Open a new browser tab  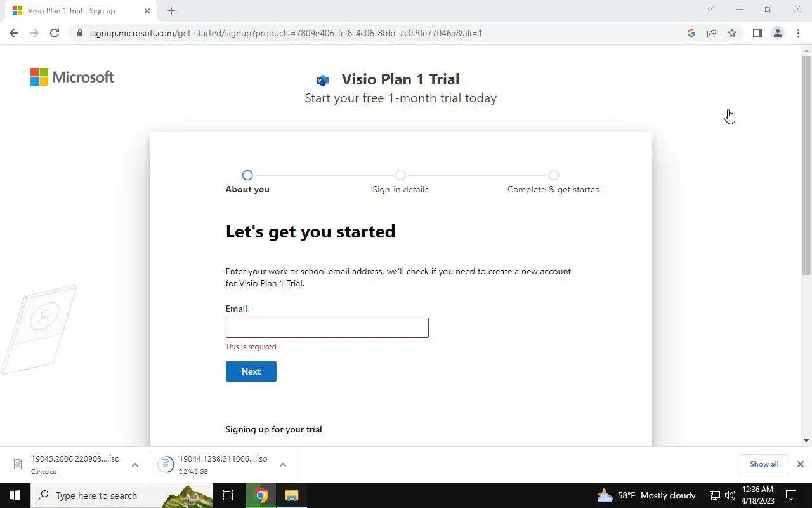(x=171, y=11)
